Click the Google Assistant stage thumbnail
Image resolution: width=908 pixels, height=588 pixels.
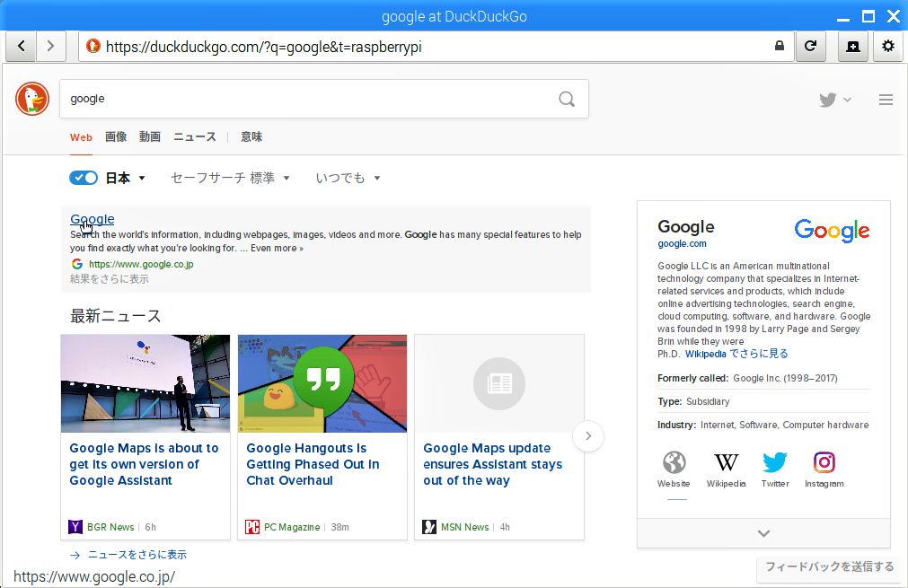[145, 383]
